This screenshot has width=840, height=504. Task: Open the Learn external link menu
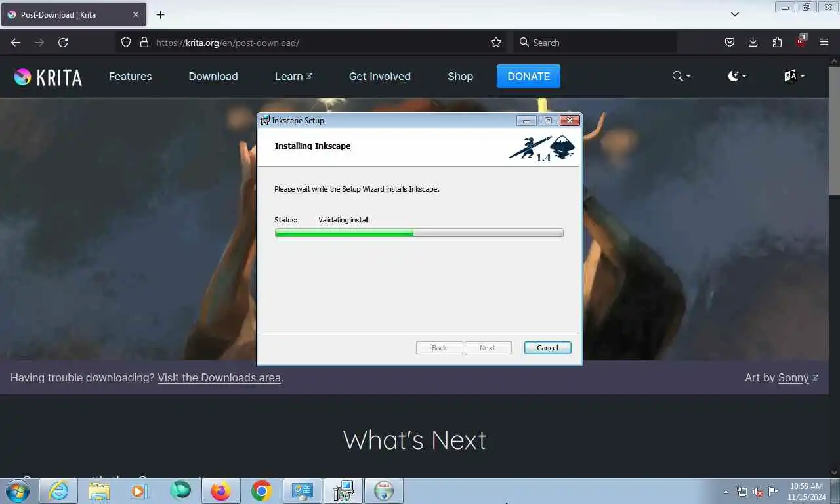point(293,76)
